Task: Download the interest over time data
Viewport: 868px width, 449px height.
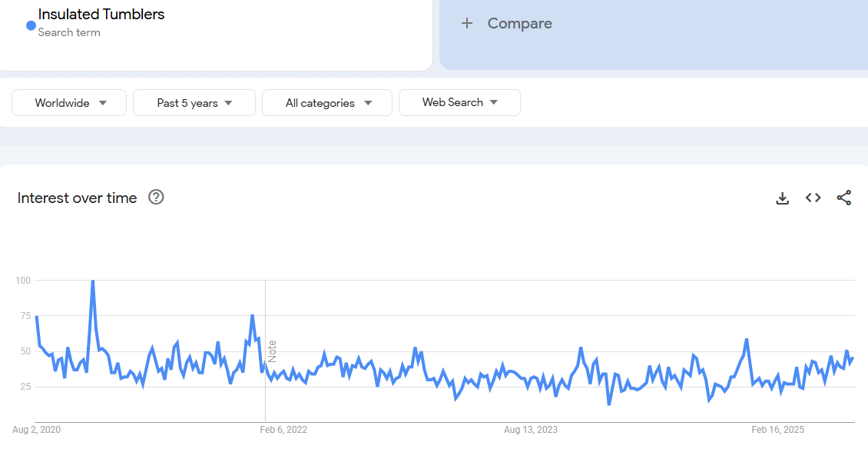Action: (782, 198)
